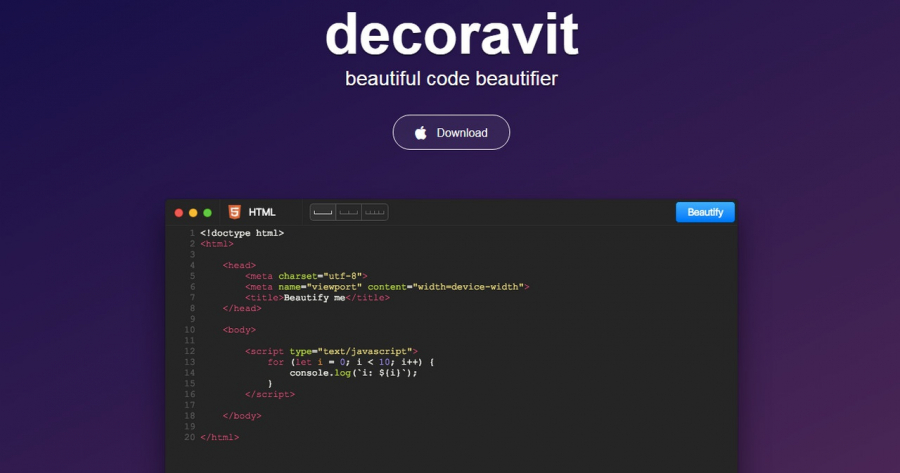Click the script type="text/javascript" line
900x473 pixels.
(x=332, y=351)
